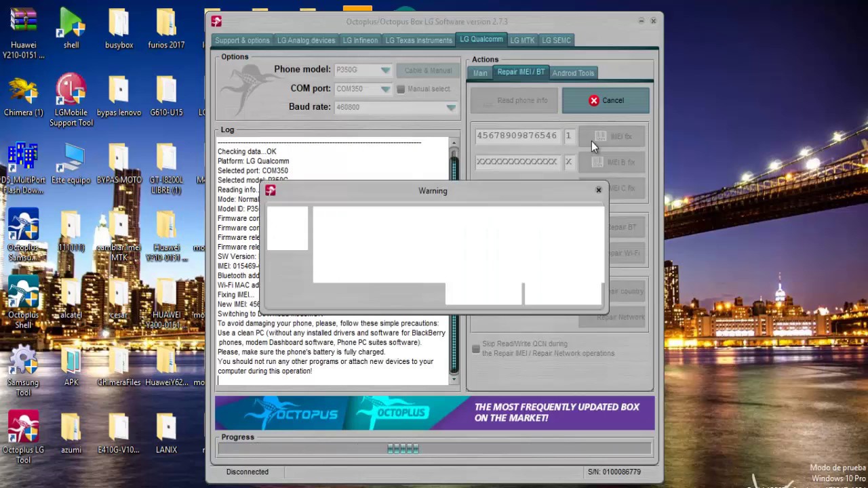Open the furios 2017 folder
Screen dimensions: 868x488
[166, 29]
